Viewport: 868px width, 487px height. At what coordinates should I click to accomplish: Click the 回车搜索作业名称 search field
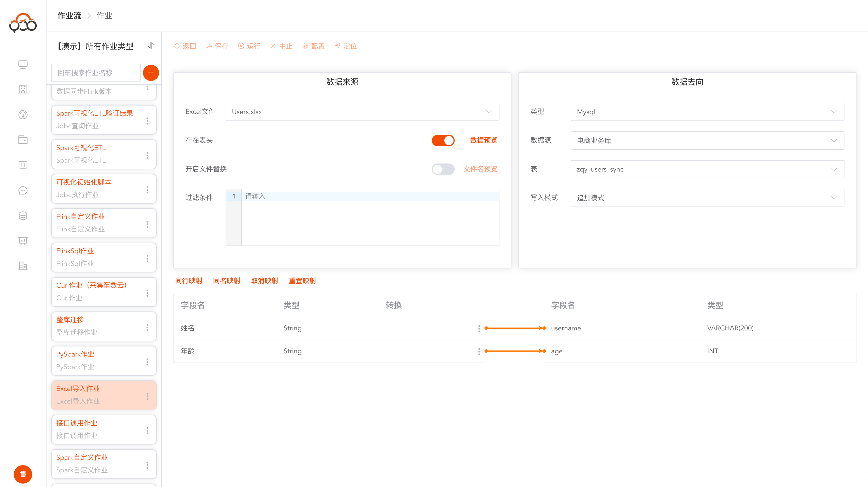click(96, 73)
